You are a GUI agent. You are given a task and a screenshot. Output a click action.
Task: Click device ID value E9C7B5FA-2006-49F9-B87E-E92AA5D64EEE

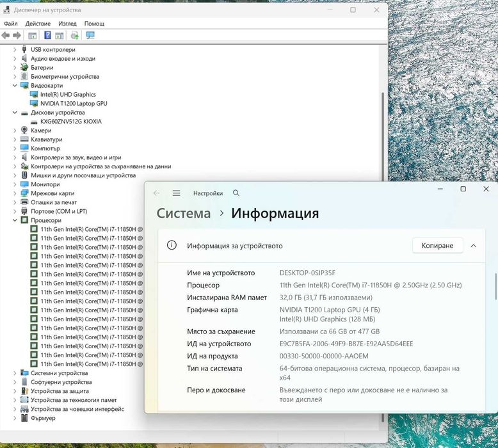[346, 344]
